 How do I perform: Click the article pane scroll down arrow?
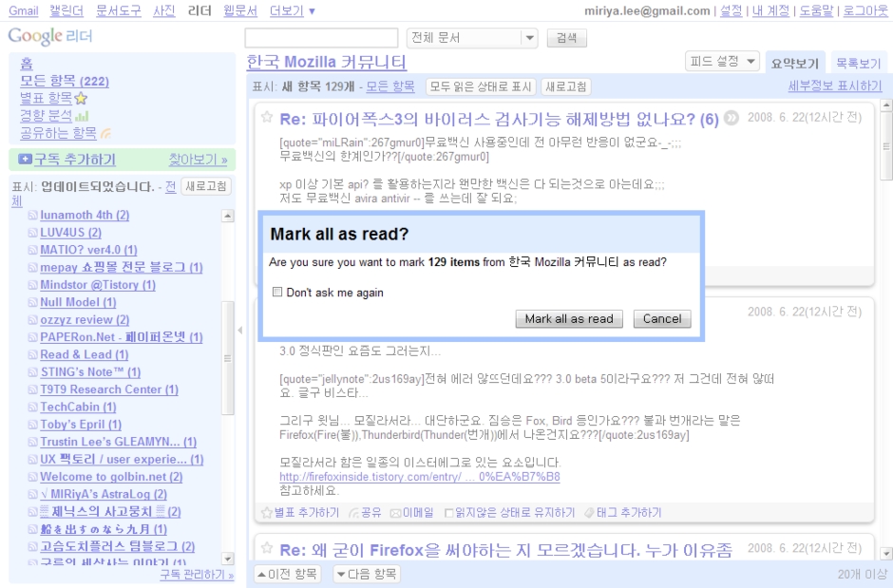(885, 553)
